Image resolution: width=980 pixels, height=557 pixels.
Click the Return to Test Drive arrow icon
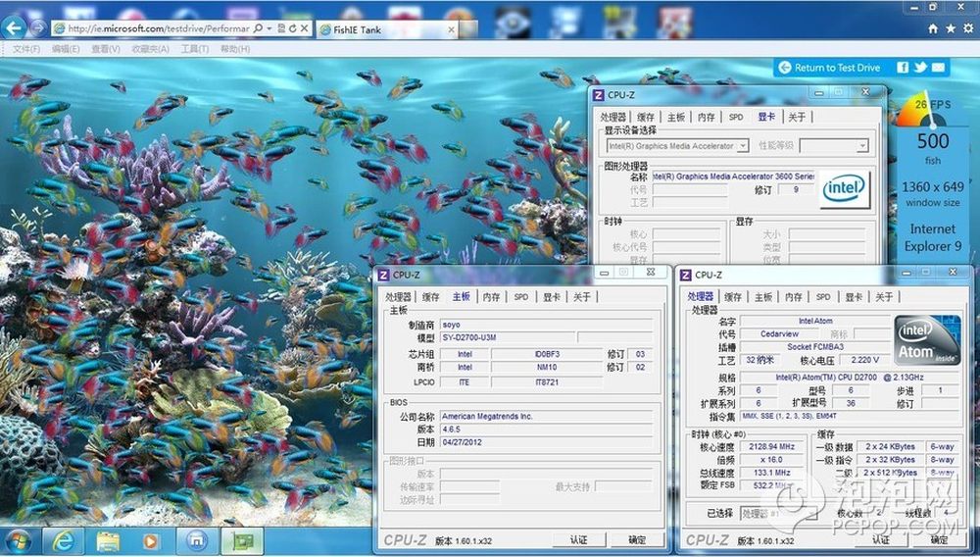(x=785, y=68)
